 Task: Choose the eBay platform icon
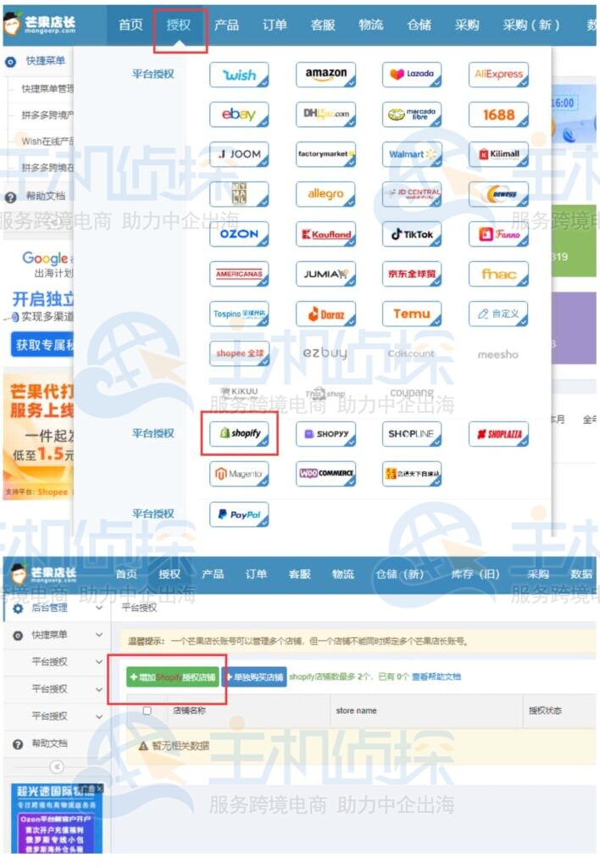(239, 114)
